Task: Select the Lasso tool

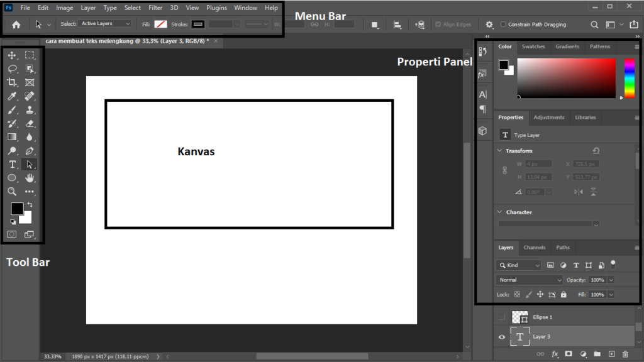Action: click(x=11, y=69)
